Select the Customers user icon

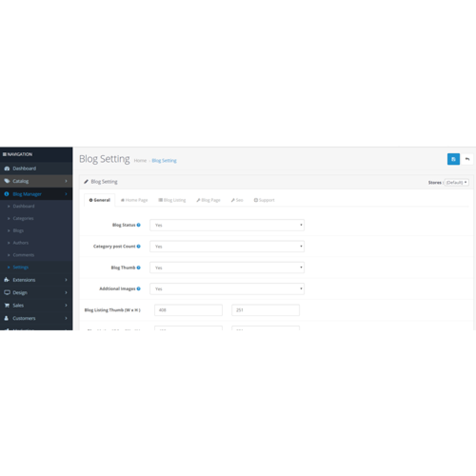(7, 318)
